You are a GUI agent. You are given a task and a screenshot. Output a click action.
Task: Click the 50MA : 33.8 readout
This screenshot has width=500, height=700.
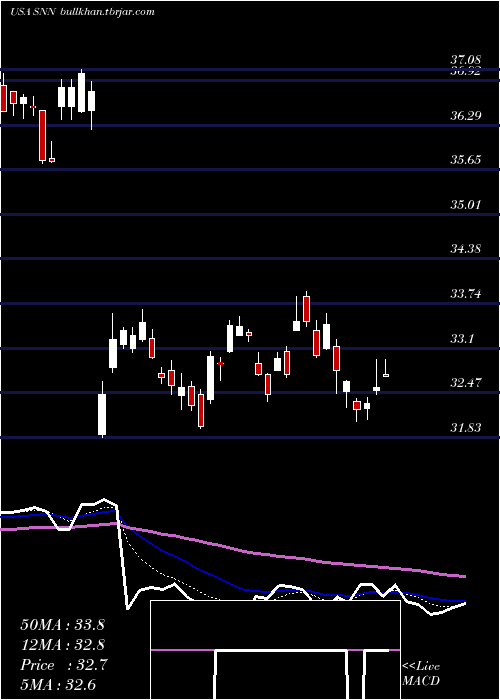[x=62, y=625]
